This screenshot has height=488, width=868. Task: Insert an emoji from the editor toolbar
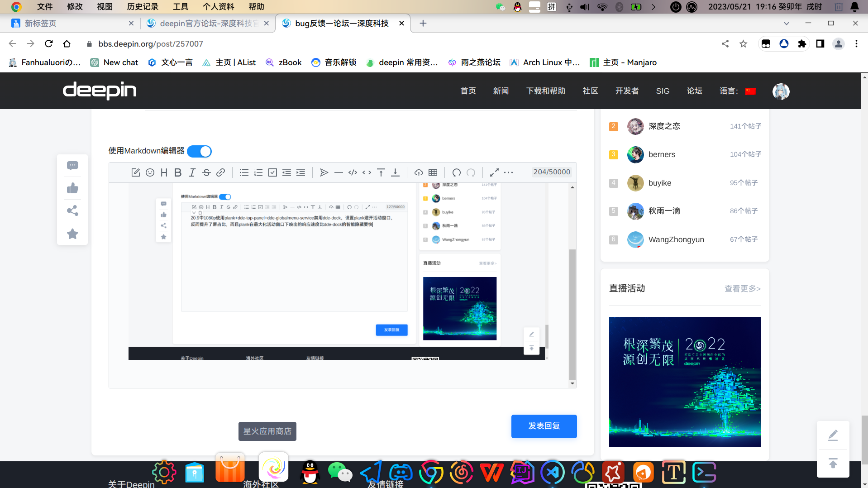coord(150,172)
